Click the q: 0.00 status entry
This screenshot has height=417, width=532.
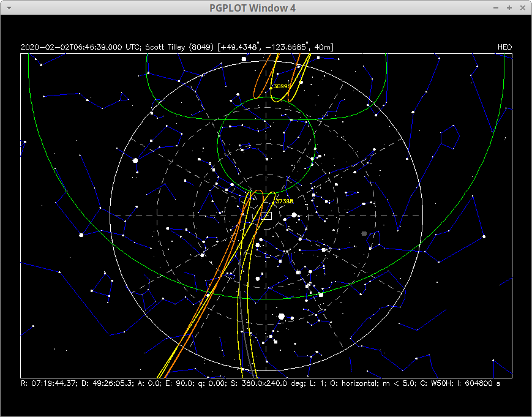(212, 383)
